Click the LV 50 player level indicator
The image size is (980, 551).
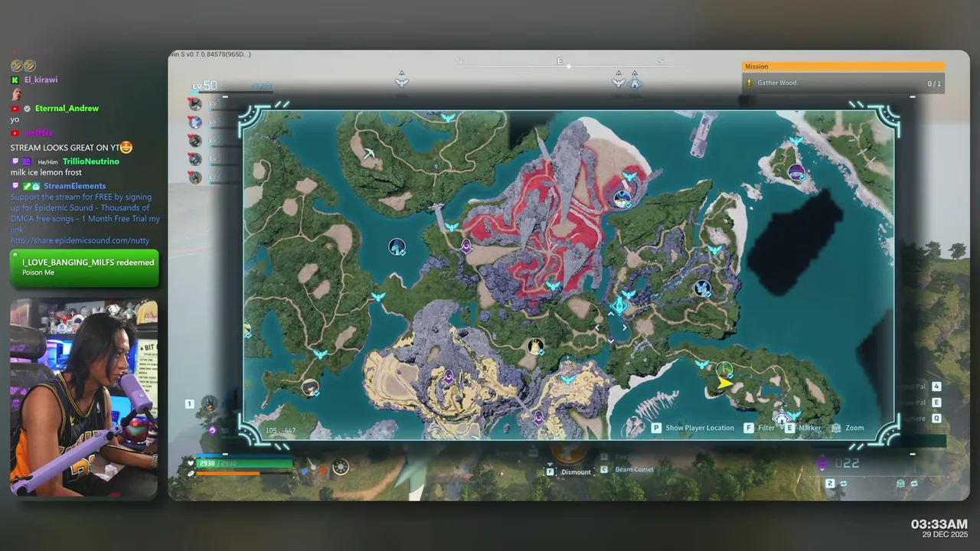click(204, 85)
